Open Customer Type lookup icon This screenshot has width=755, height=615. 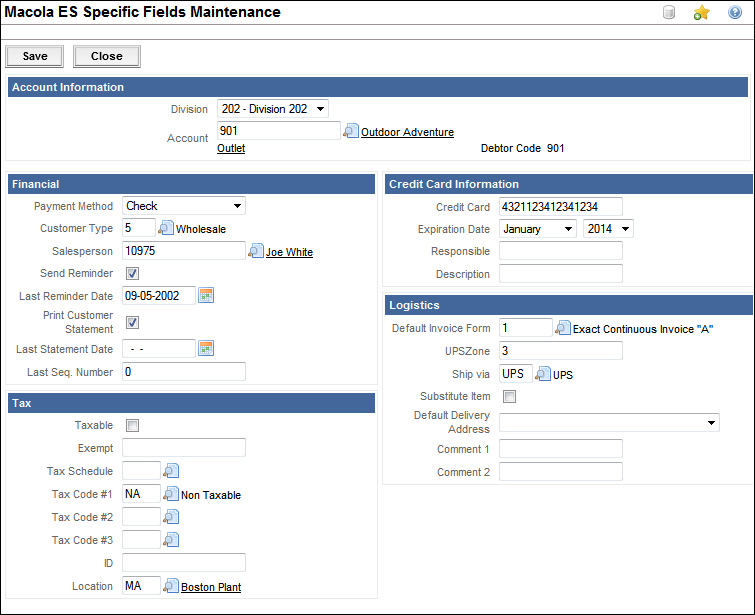tap(166, 228)
